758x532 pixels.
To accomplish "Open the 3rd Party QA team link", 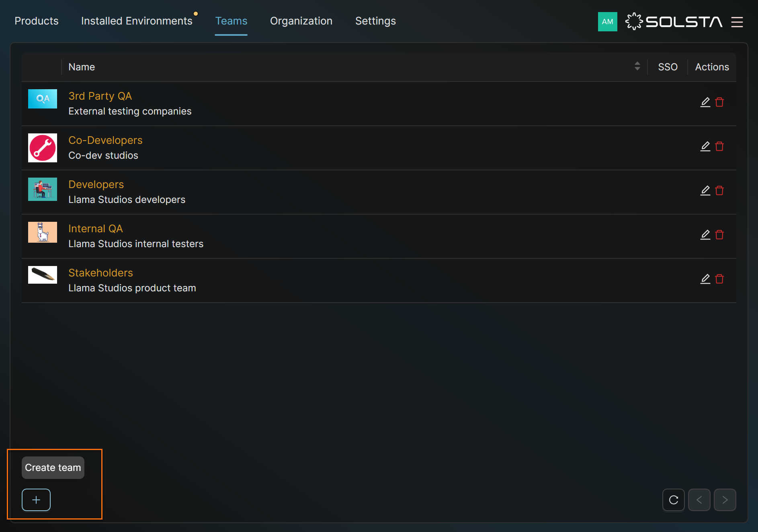I will click(100, 96).
